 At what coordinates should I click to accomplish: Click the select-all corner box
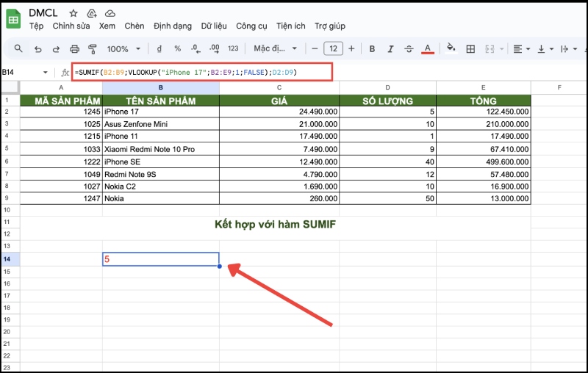10,87
